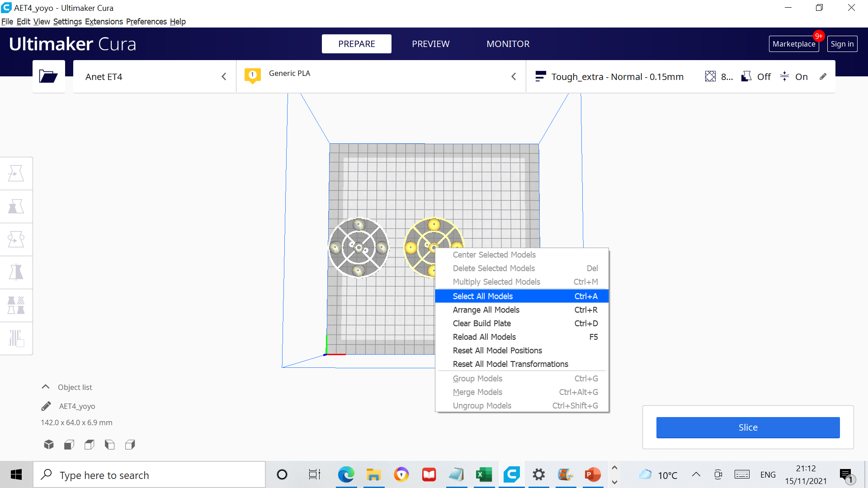Click the print settings pencil edit icon
This screenshot has height=488, width=868.
click(x=823, y=77)
